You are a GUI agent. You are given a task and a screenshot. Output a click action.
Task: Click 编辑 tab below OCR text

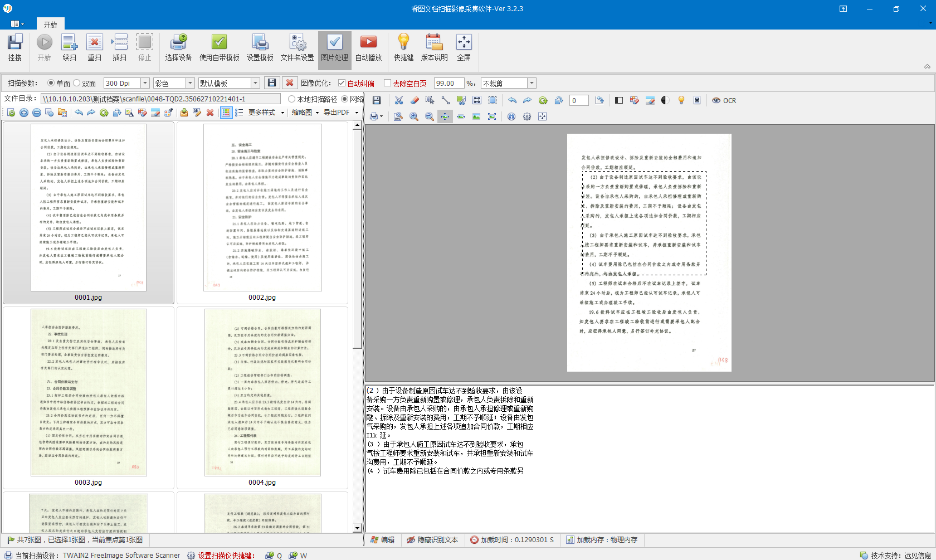click(x=383, y=540)
